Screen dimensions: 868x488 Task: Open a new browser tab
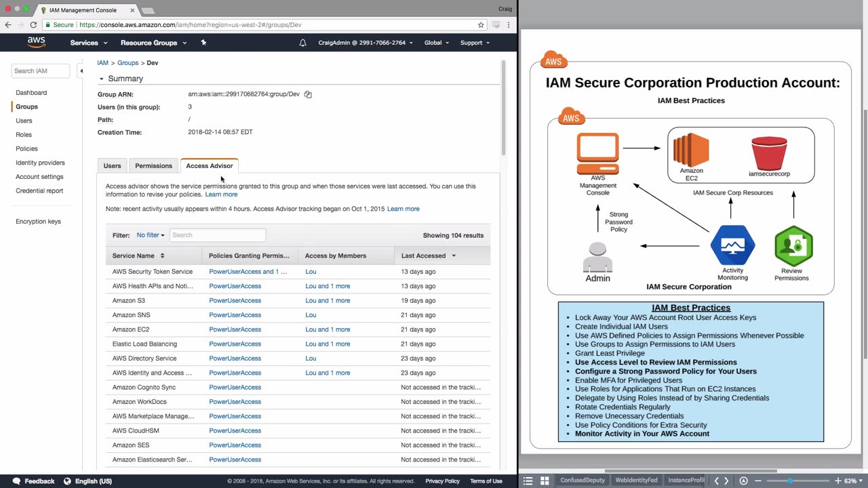pos(147,11)
